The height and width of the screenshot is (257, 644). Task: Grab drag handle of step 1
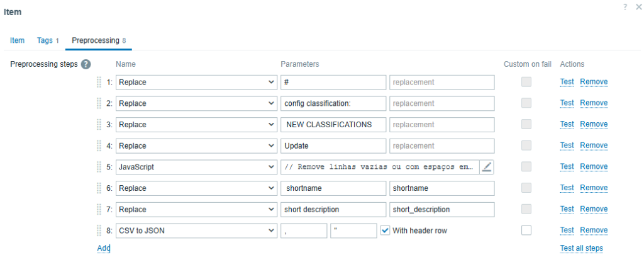click(x=99, y=82)
